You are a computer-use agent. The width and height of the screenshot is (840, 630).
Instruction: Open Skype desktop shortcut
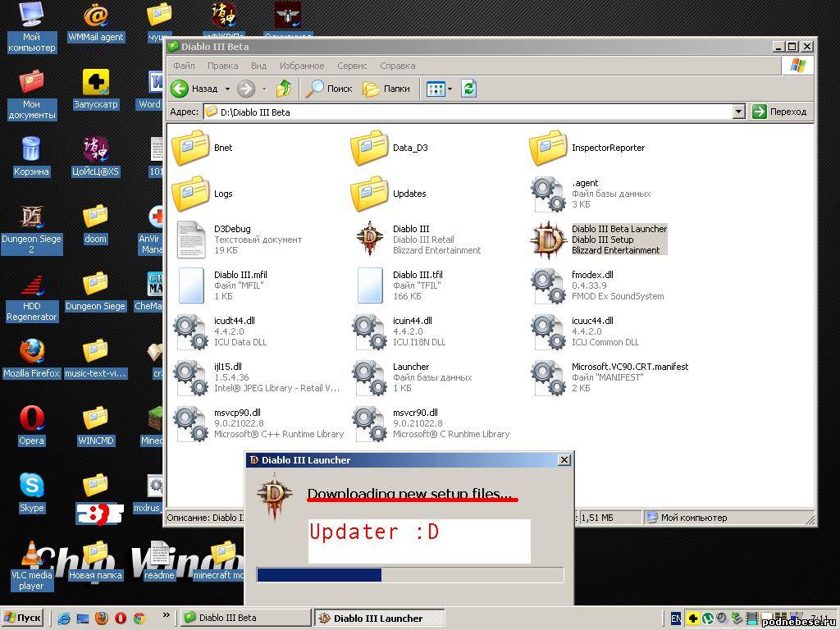tap(32, 493)
